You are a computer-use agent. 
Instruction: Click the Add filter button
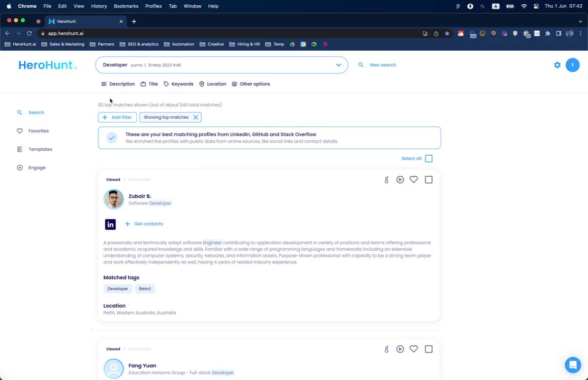click(117, 117)
